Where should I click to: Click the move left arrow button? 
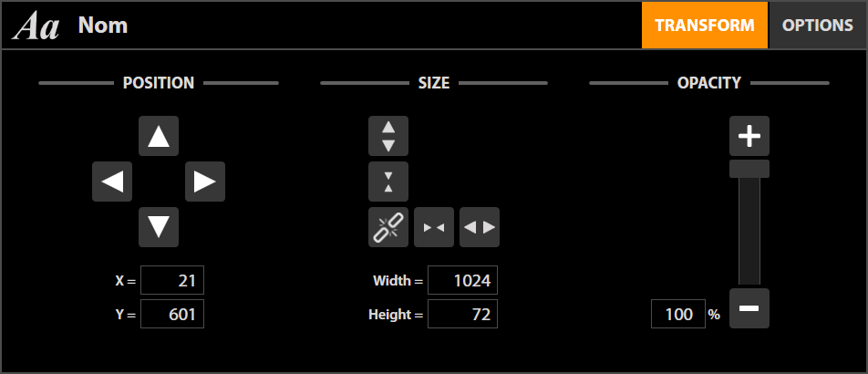coord(112,182)
